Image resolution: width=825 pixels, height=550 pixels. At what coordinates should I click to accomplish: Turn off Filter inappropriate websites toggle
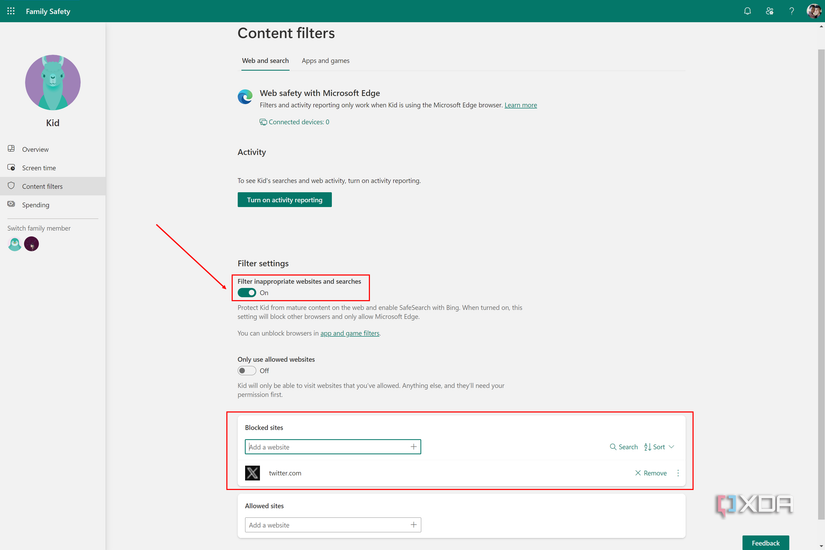(x=247, y=293)
